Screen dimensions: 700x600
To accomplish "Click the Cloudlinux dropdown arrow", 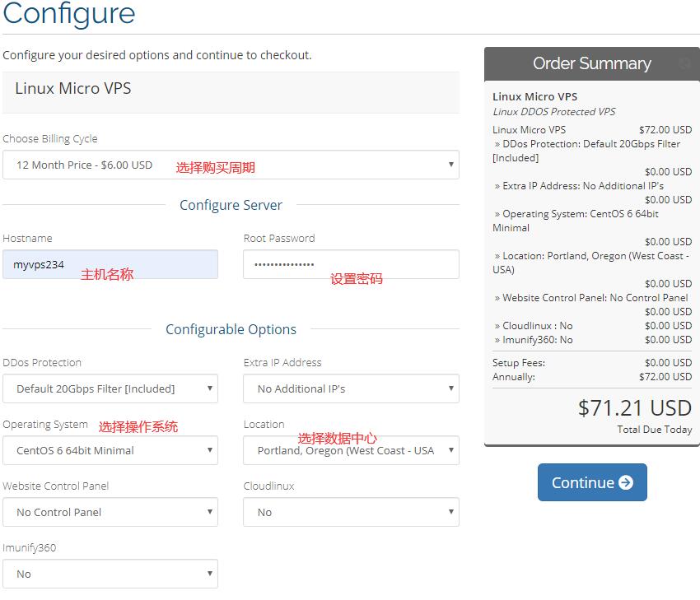I will click(x=451, y=512).
